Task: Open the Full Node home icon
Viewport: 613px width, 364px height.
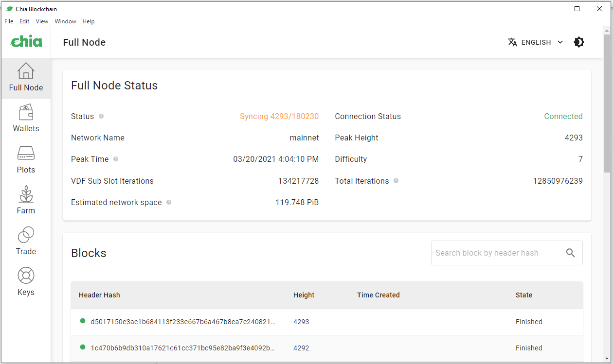Action: point(26,71)
